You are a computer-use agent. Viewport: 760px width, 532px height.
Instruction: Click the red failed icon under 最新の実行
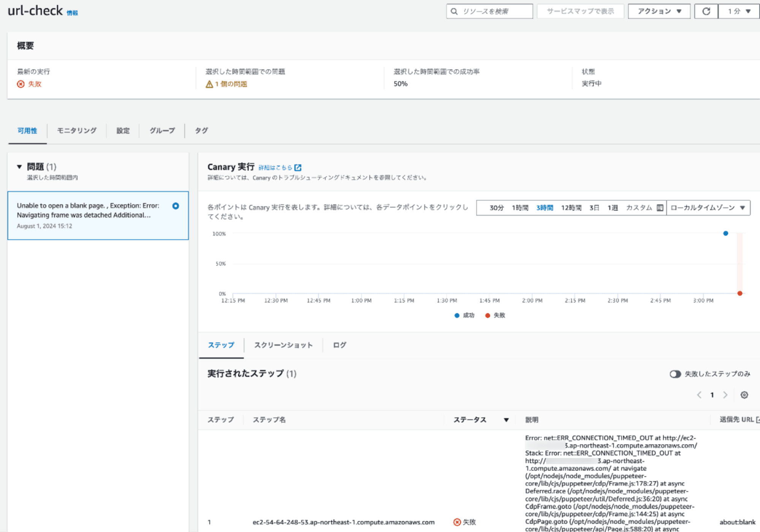[21, 84]
